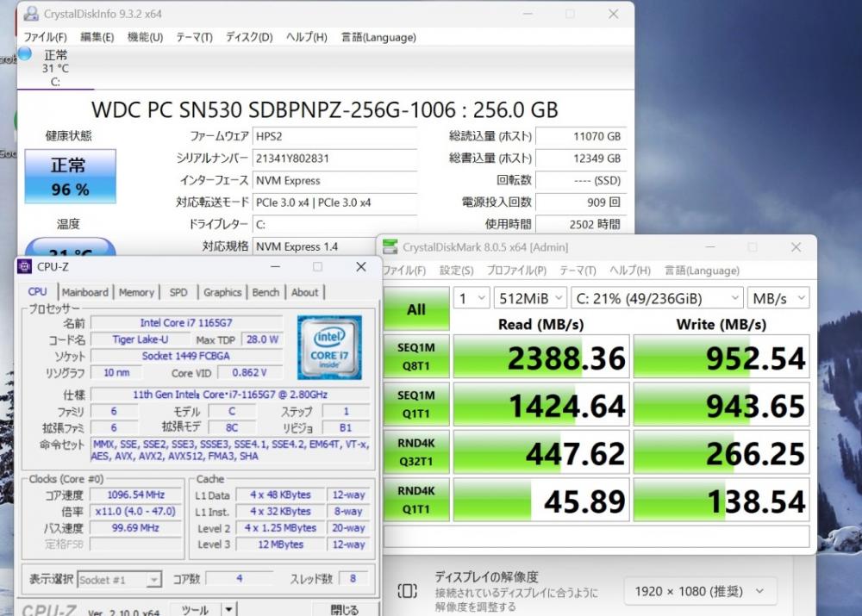The image size is (862, 616).
Task: Click the ツール button in CPU-Z
Action: [195, 609]
